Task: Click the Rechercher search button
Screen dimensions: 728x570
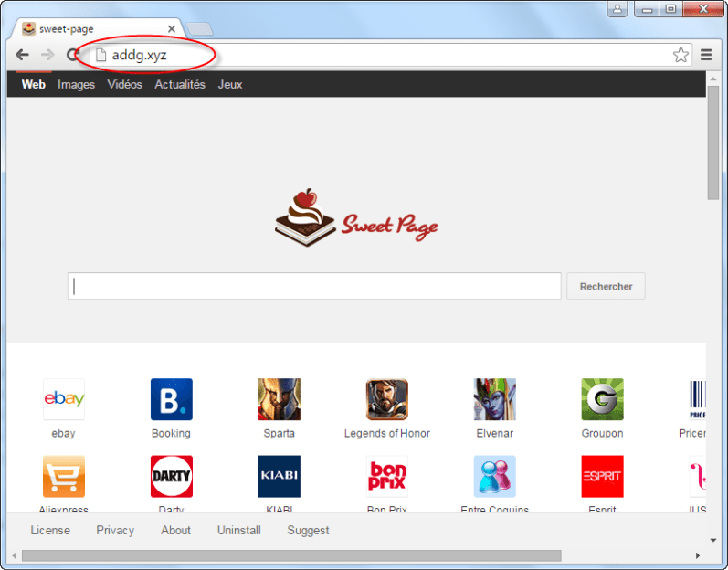Action: click(606, 286)
